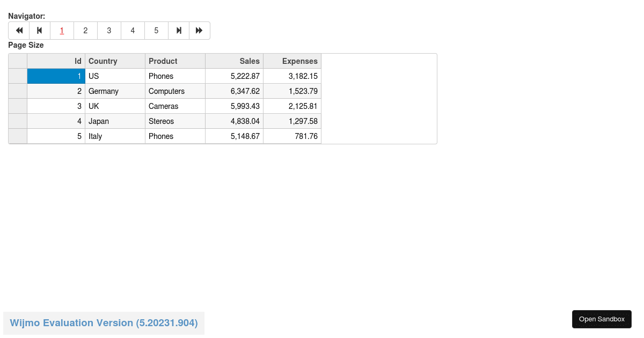Switch to page 5 in the navigator
The height and width of the screenshot is (338, 644).
coord(156,31)
